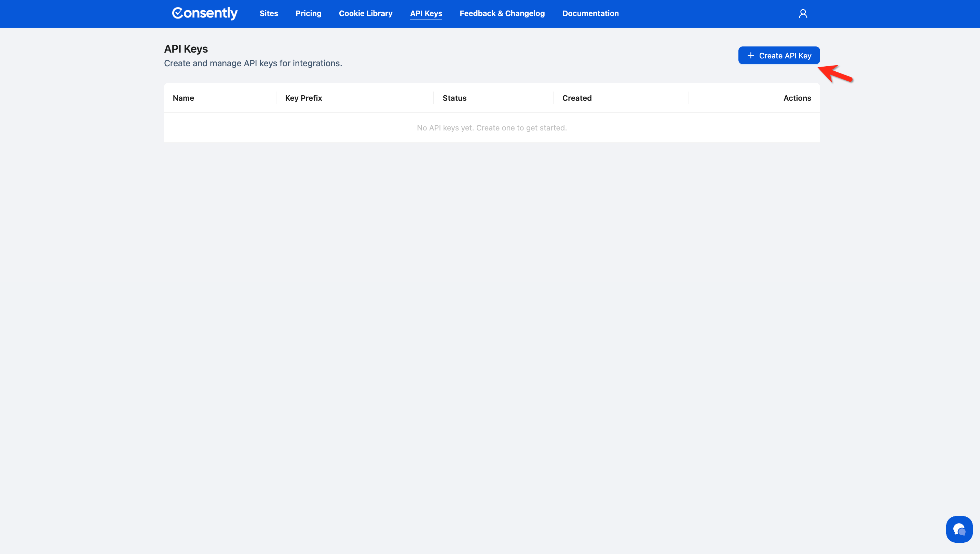Open Feedback & Changelog

pos(502,13)
